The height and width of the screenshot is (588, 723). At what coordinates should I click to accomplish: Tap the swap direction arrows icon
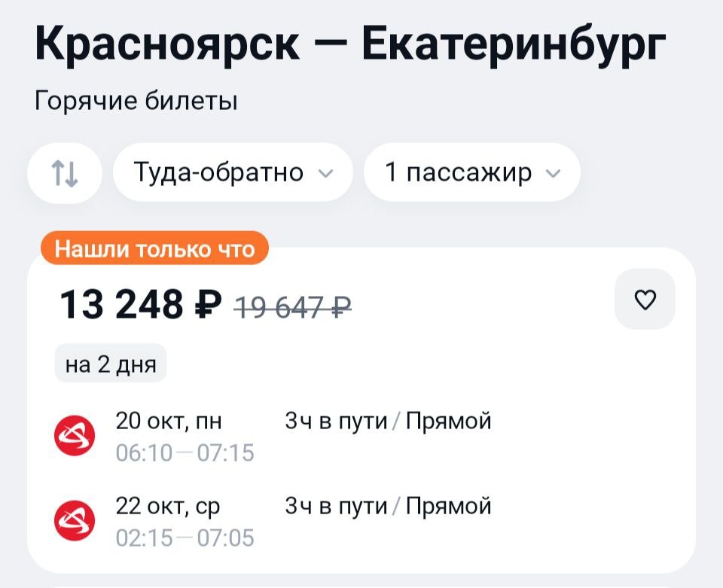click(65, 172)
